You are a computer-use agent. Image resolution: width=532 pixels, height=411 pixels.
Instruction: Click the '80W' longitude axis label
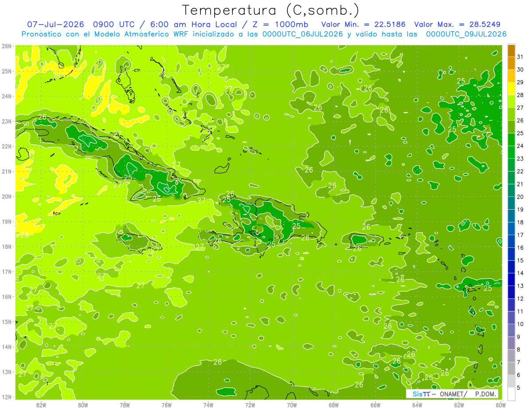[x=83, y=405]
